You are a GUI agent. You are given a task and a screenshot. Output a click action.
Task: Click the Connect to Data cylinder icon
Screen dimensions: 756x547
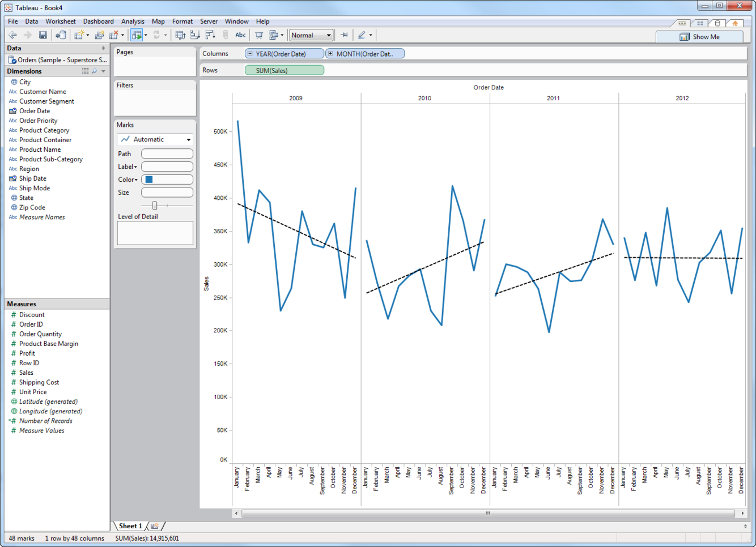[x=61, y=35]
